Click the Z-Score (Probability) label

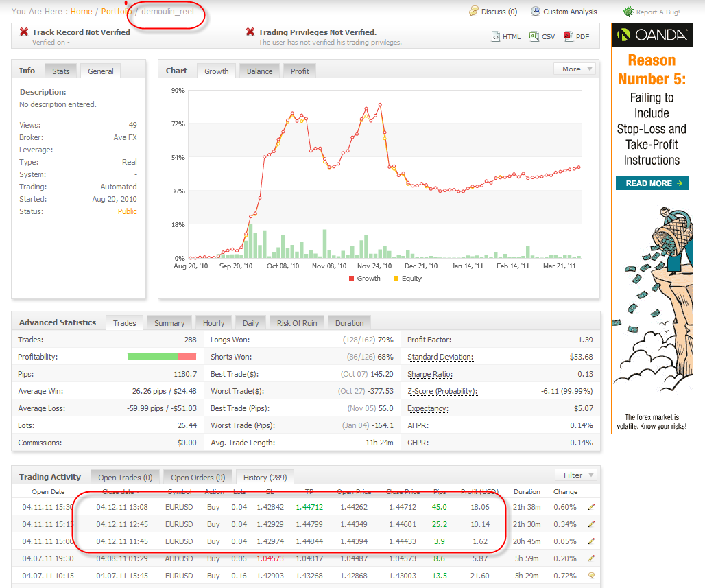click(x=442, y=391)
